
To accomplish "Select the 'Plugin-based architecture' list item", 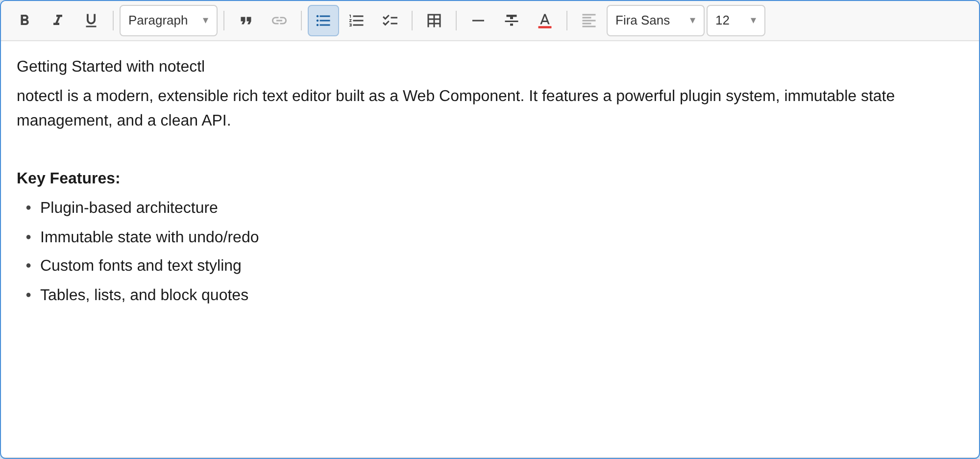I will [129, 207].
